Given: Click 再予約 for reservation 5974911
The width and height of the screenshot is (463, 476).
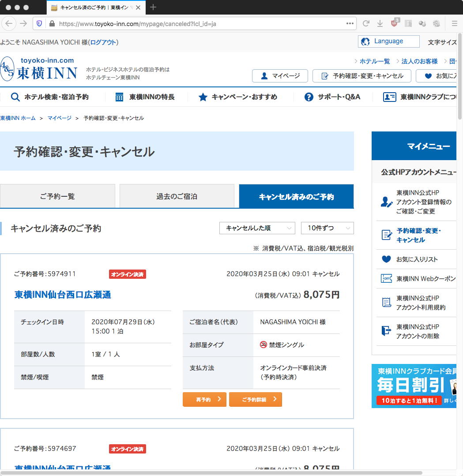Looking at the screenshot, I should (204, 400).
